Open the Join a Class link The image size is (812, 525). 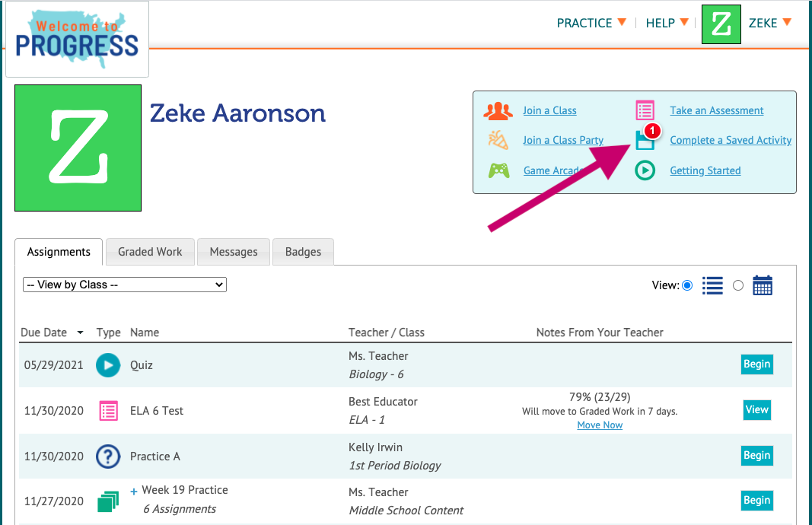tap(549, 110)
